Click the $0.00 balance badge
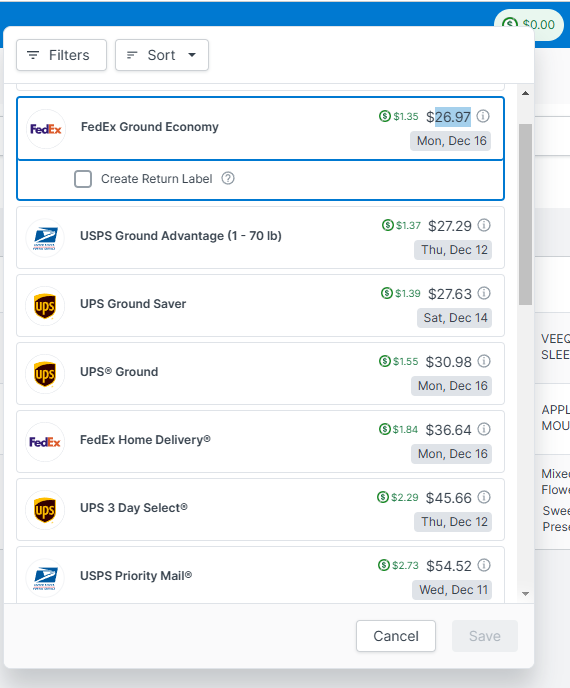 coord(529,24)
